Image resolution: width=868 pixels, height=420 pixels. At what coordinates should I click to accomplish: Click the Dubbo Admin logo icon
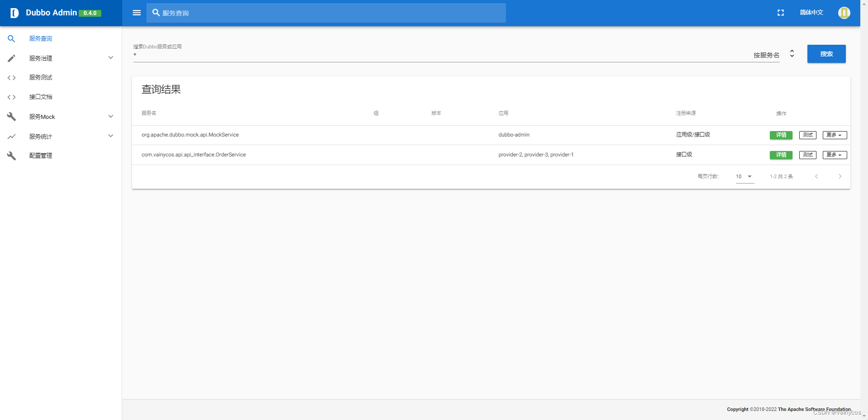click(14, 13)
